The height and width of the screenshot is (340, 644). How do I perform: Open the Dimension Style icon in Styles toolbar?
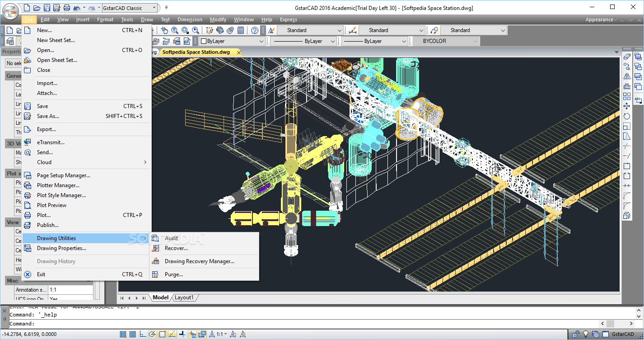(x=352, y=30)
